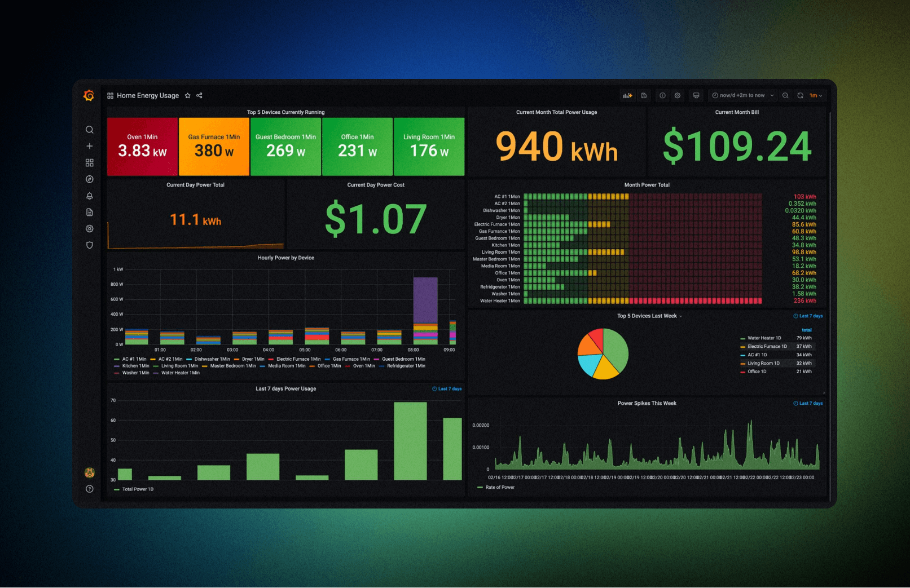The width and height of the screenshot is (910, 588).
Task: Open Top 5 Devices Currently Running title menu
Action: point(285,112)
